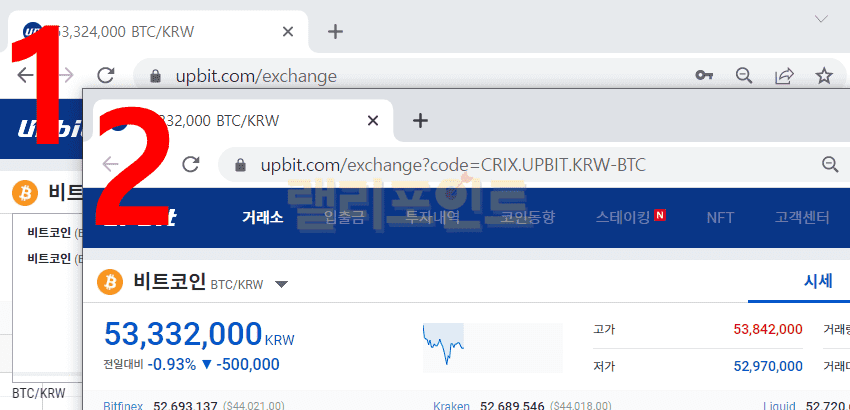The width and height of the screenshot is (850, 410).
Task: Open a new tab in the front window
Action: point(421,120)
